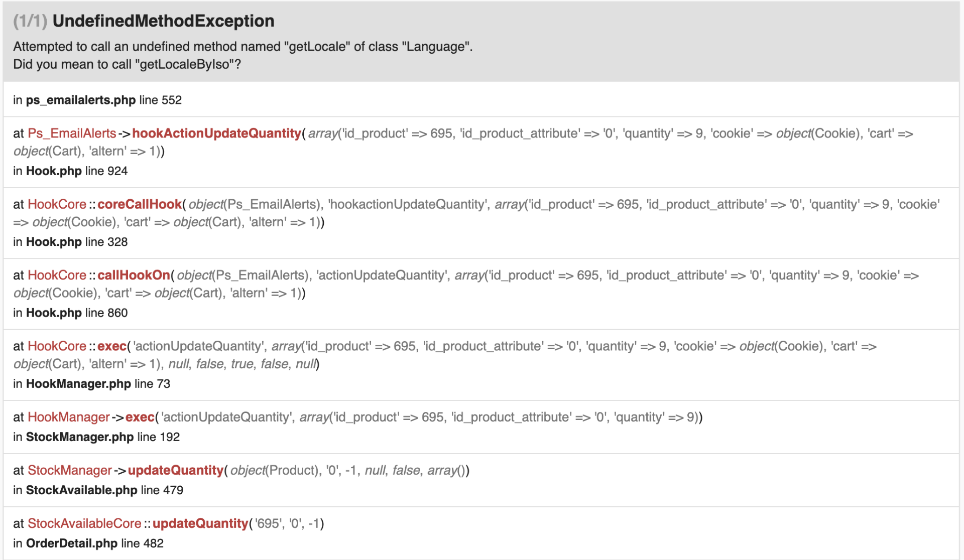Click the "Attempted to call an undefined method" message
Viewport: 964px width, 560px height.
point(243,47)
